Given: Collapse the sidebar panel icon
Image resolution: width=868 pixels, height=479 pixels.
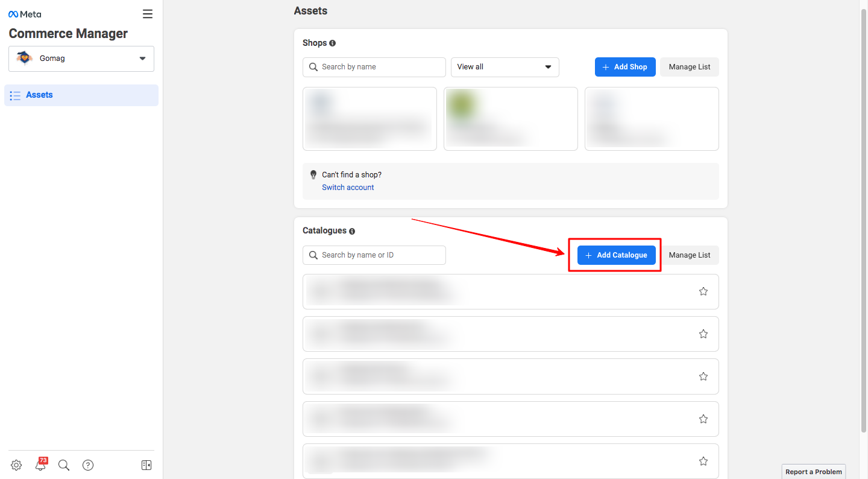Looking at the screenshot, I should 146,465.
